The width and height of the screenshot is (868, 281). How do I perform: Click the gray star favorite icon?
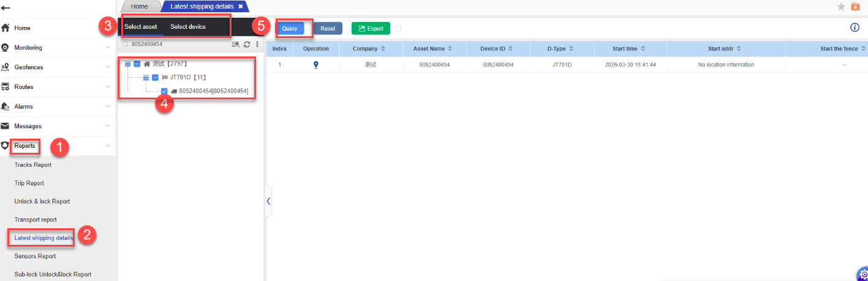coord(841,7)
